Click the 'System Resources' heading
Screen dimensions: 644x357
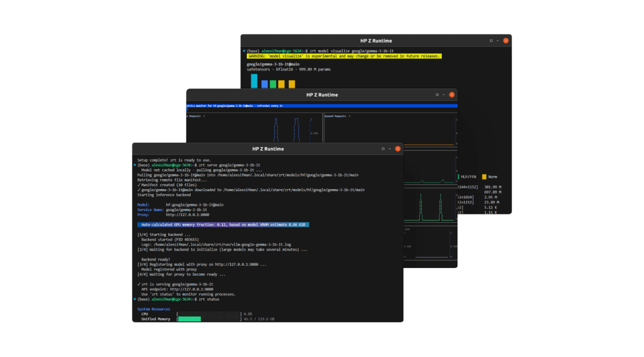coord(154,309)
